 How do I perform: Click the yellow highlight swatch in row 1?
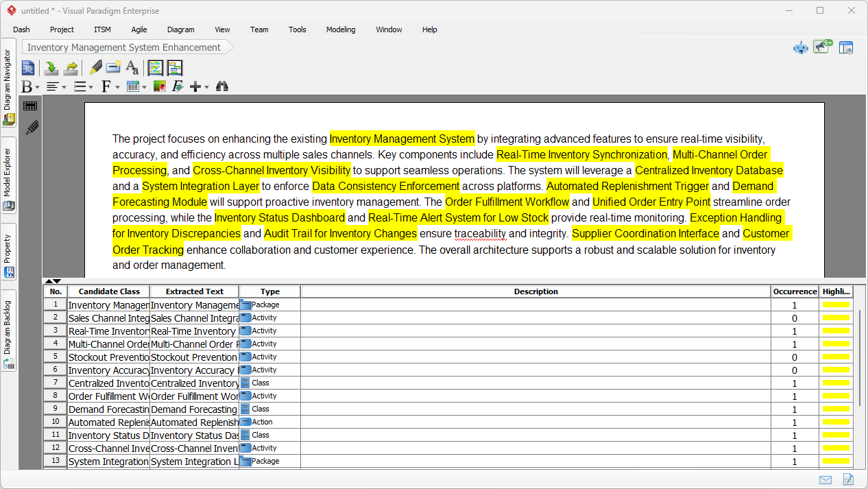pos(836,304)
